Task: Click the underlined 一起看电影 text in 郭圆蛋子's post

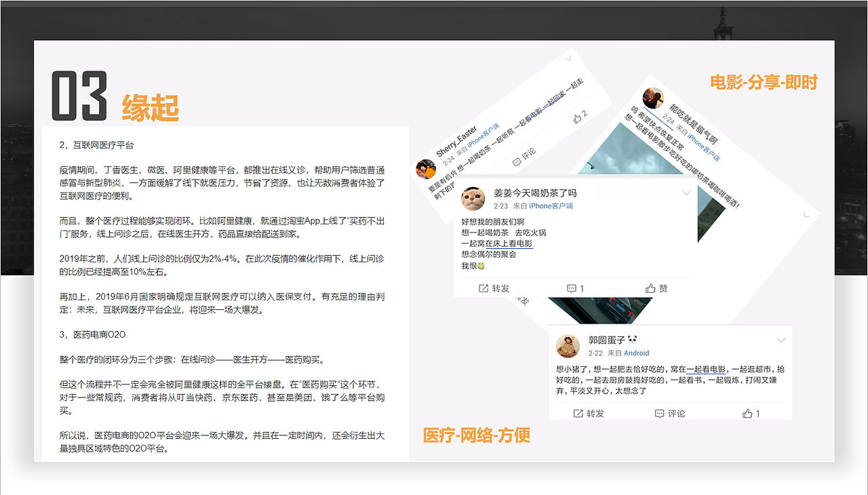Action: tap(707, 368)
